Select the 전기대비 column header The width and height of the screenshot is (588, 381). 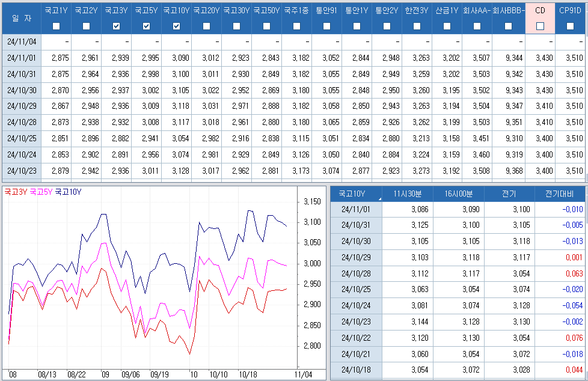559,194
